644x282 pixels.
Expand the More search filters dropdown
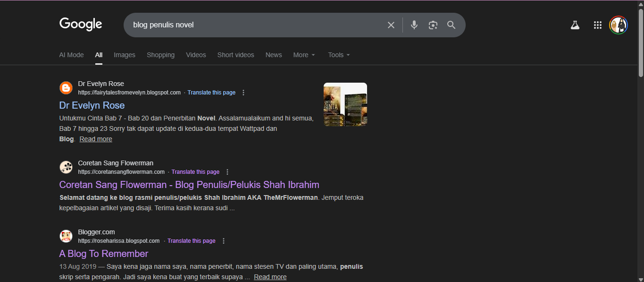(304, 55)
